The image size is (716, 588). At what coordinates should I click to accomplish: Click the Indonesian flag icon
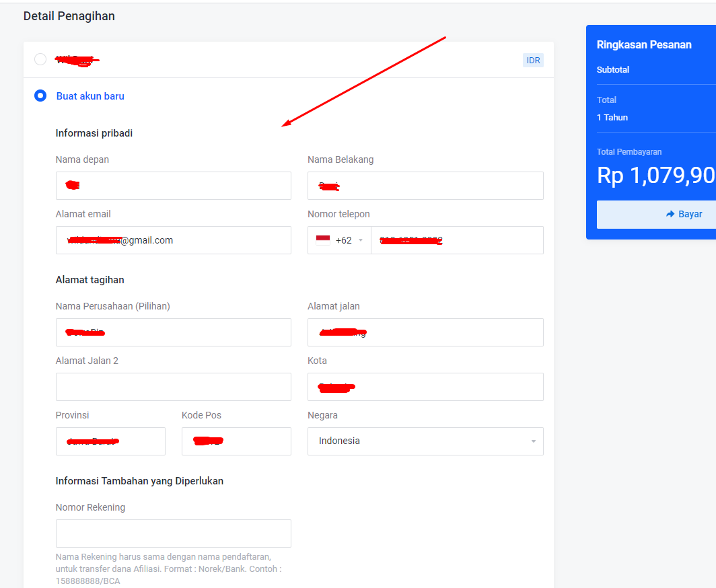[x=323, y=240]
